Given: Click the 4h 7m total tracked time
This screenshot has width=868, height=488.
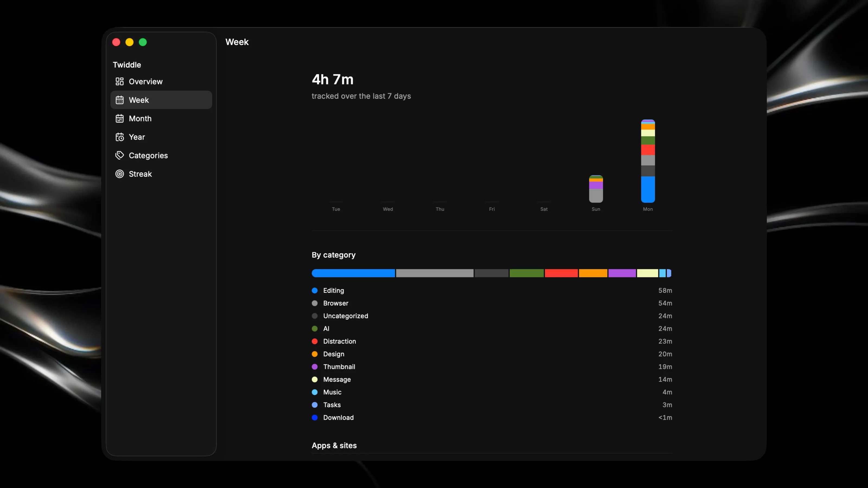Looking at the screenshot, I should click(332, 79).
